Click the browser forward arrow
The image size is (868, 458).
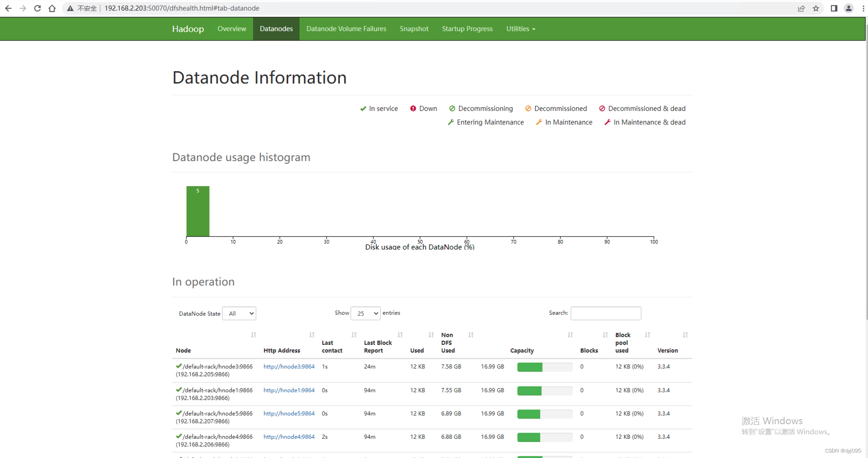(x=23, y=8)
